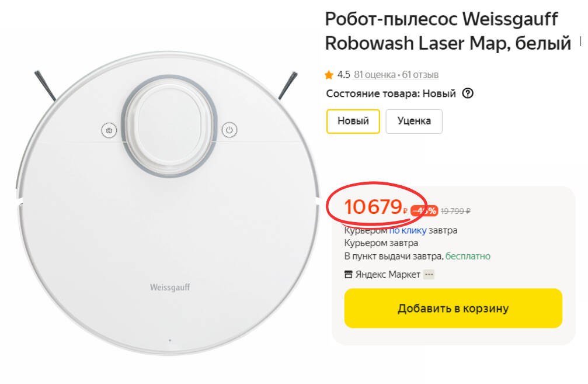Select the Уценка condition option

tap(414, 121)
